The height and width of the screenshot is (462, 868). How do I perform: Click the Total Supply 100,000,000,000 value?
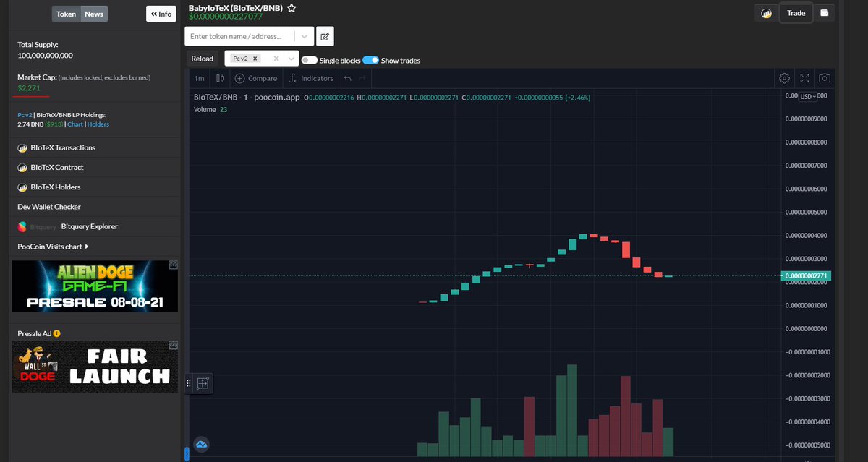click(46, 55)
